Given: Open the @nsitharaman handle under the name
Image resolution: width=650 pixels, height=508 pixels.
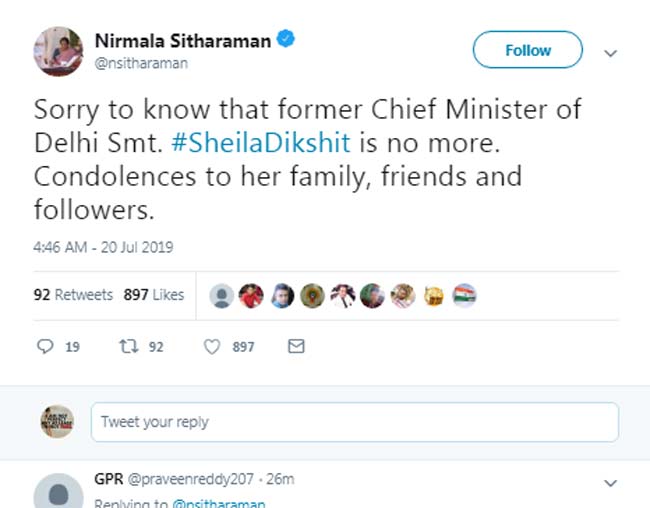Looking at the screenshot, I should 141,63.
